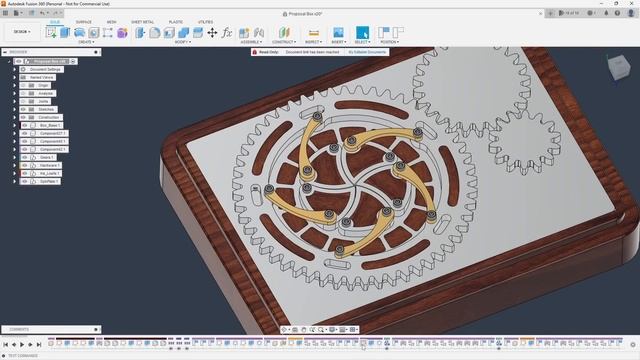Hide the Box_Base:1 component

pyautogui.click(x=24, y=125)
